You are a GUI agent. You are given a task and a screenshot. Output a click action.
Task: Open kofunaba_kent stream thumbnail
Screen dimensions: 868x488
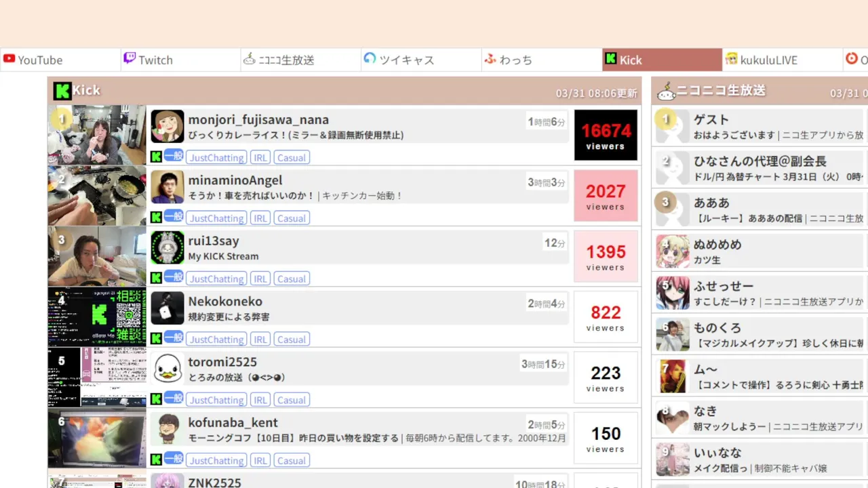[x=97, y=438]
